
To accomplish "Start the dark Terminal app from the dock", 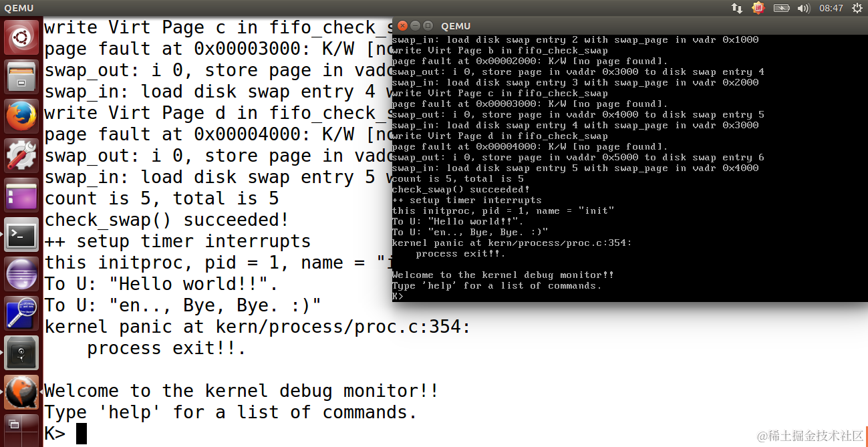I will (x=17, y=235).
